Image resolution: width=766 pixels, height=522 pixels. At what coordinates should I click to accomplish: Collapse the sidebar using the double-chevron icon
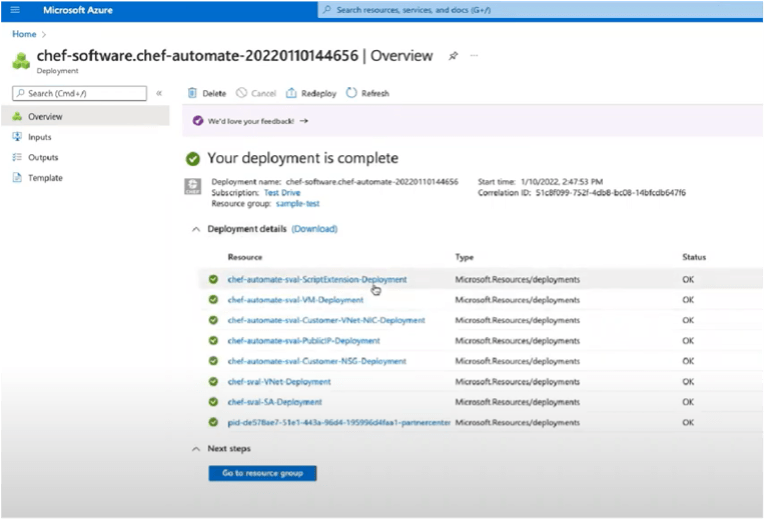(159, 93)
